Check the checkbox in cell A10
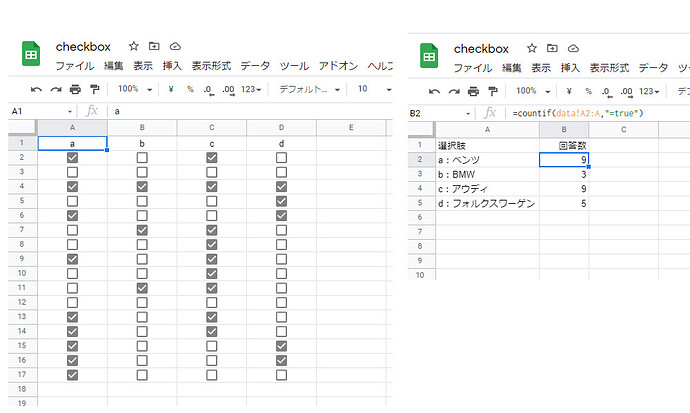This screenshot has height=413, width=690. point(73,274)
